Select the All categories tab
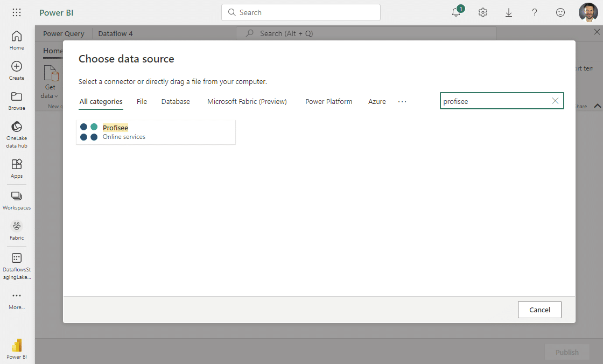This screenshot has height=364, width=603. 101,102
